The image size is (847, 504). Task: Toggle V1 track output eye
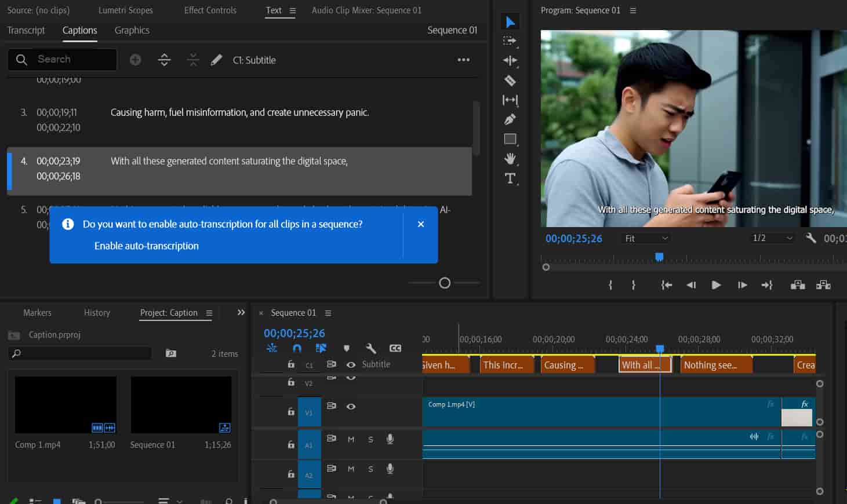(351, 406)
